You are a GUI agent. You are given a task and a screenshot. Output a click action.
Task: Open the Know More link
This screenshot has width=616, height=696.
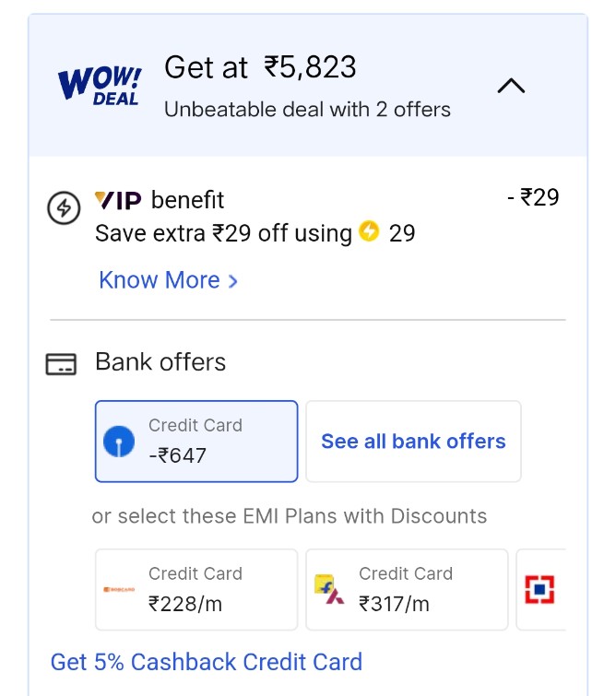click(x=160, y=280)
